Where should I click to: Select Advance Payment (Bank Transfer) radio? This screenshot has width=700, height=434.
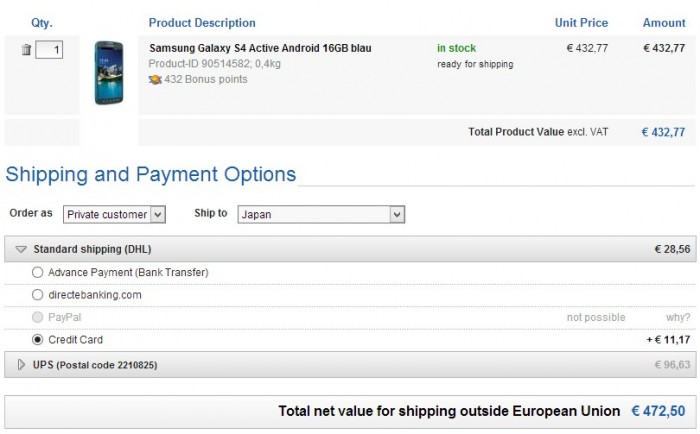(x=38, y=272)
